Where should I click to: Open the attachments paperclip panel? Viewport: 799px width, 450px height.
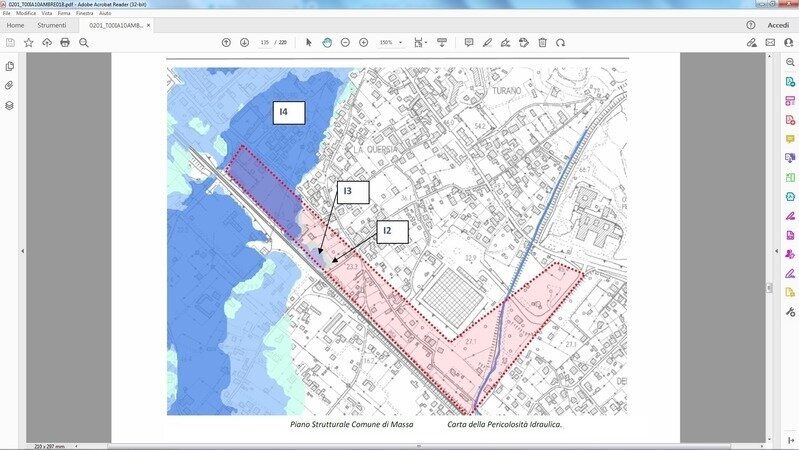[10, 85]
